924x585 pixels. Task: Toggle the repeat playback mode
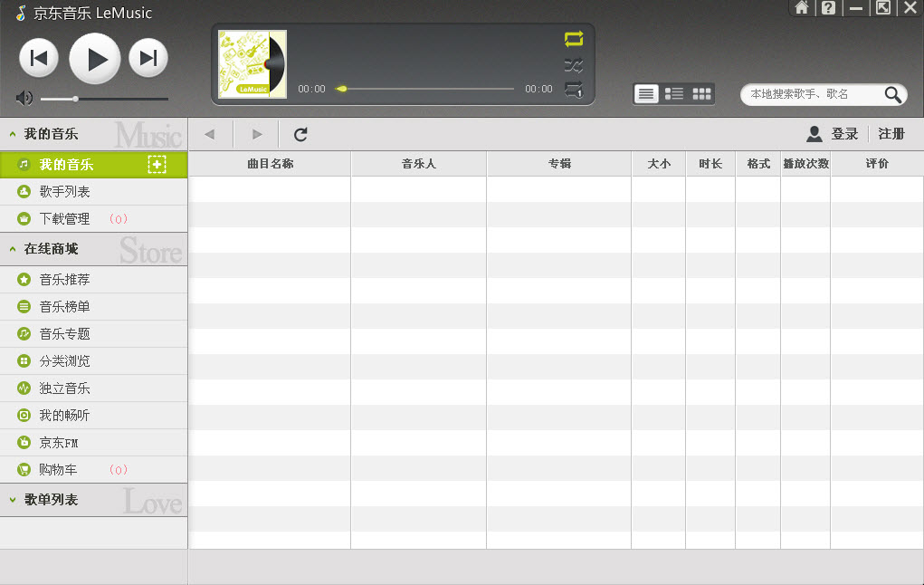[574, 40]
